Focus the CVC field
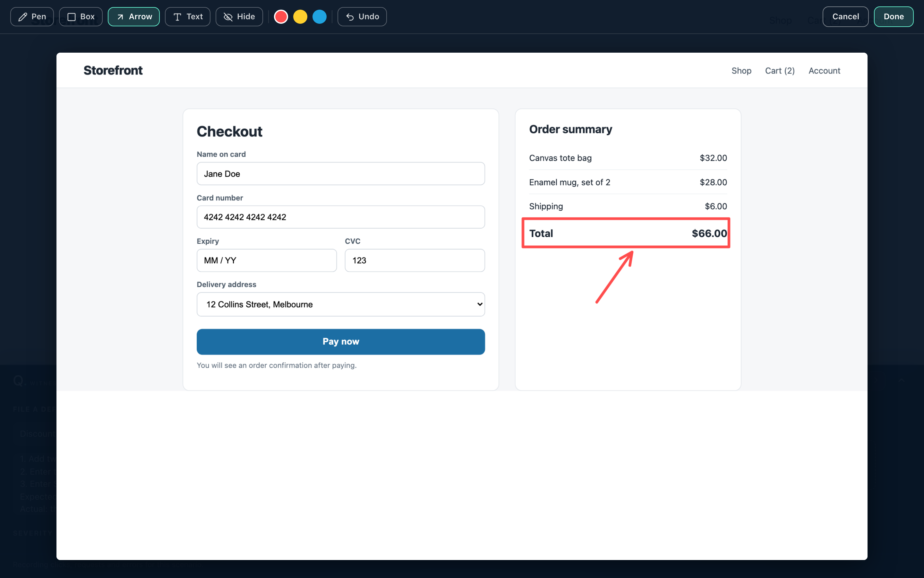 (415, 260)
